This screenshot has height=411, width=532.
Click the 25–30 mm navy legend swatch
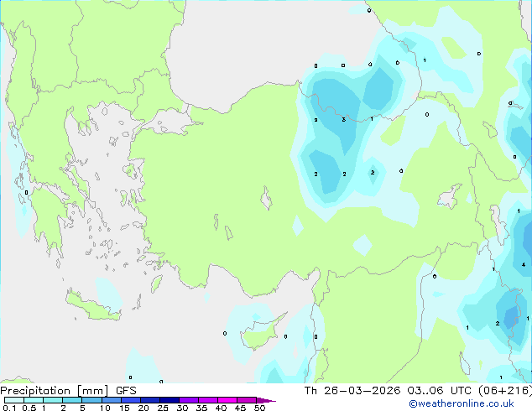(169, 400)
